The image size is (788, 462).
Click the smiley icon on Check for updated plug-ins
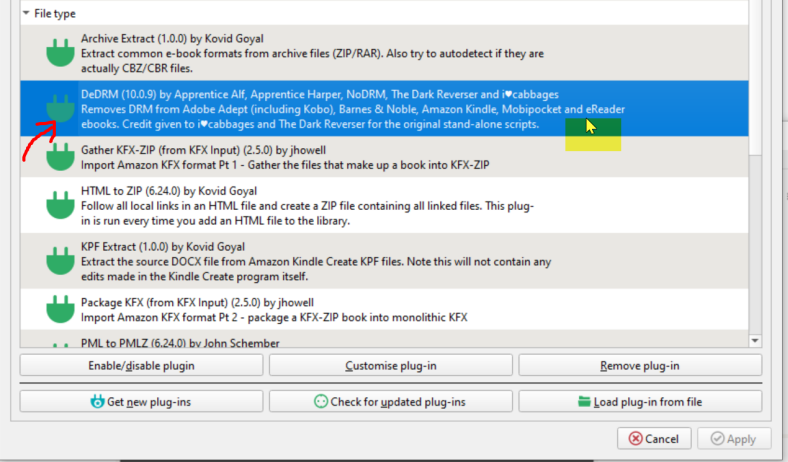coord(321,401)
